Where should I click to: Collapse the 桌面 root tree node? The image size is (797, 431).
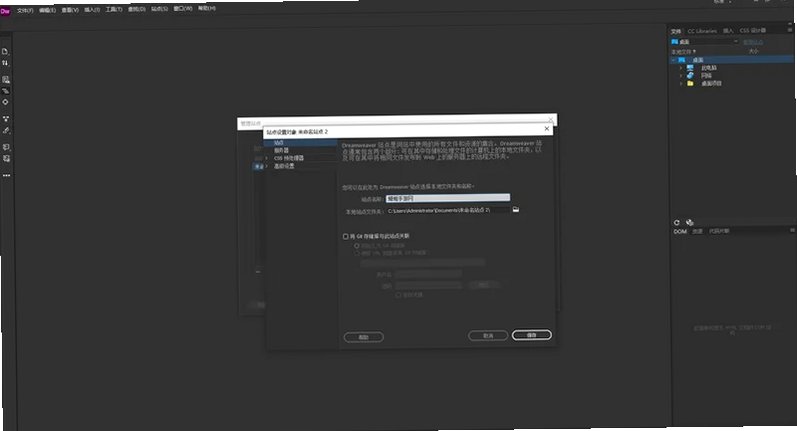[673, 60]
